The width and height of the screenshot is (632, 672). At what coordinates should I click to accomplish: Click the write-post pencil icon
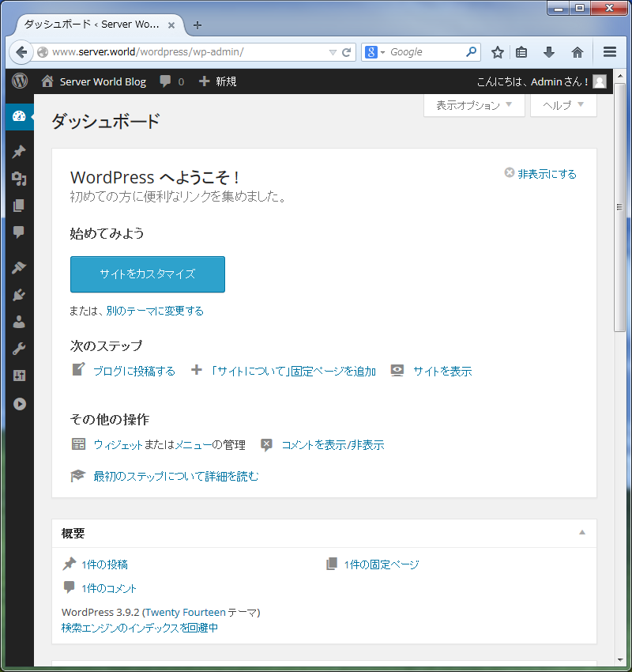coord(78,369)
